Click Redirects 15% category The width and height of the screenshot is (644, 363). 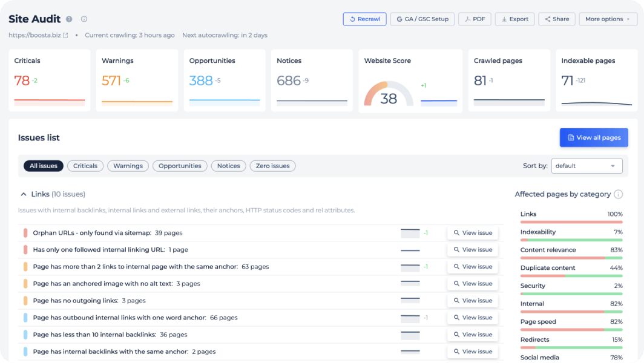(571, 343)
